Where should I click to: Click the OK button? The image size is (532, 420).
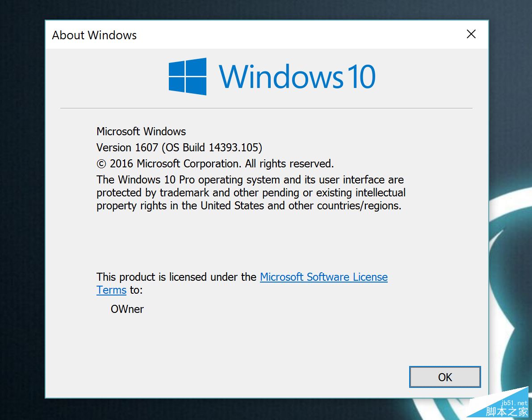(445, 377)
